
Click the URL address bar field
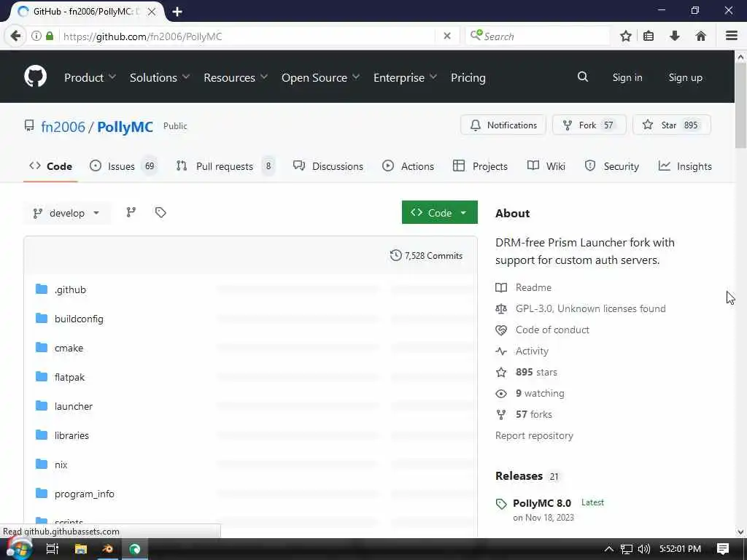coord(248,36)
